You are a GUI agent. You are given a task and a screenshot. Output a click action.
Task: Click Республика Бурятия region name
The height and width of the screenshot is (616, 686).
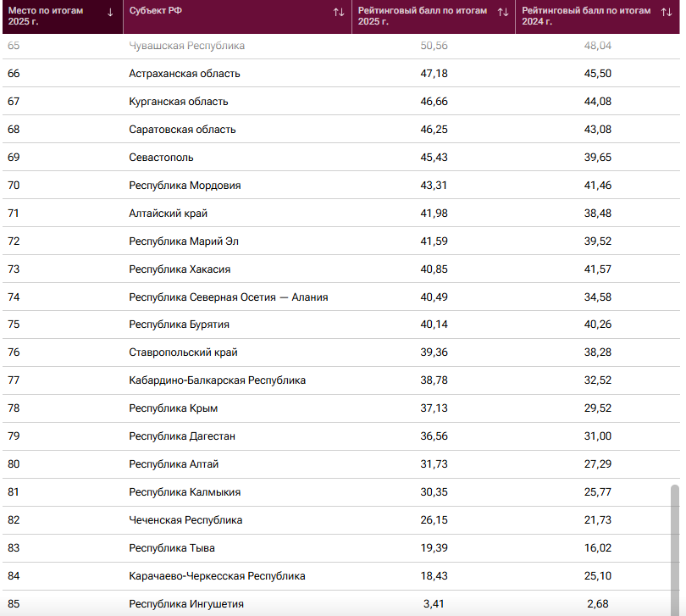click(179, 325)
